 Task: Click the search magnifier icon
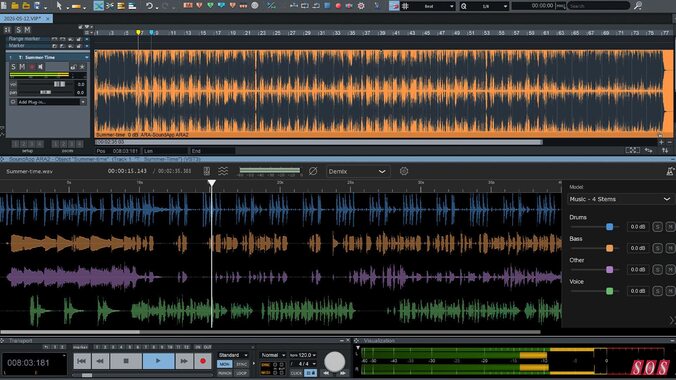(x=638, y=6)
